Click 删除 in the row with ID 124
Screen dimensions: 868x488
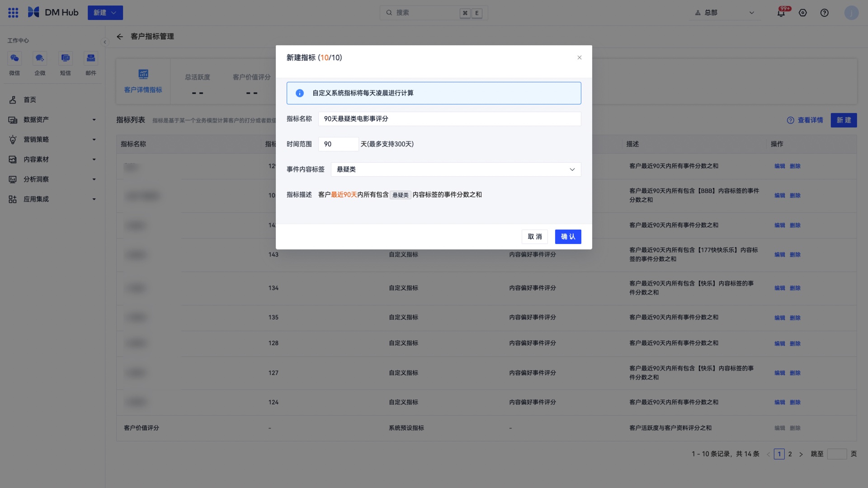tap(795, 403)
